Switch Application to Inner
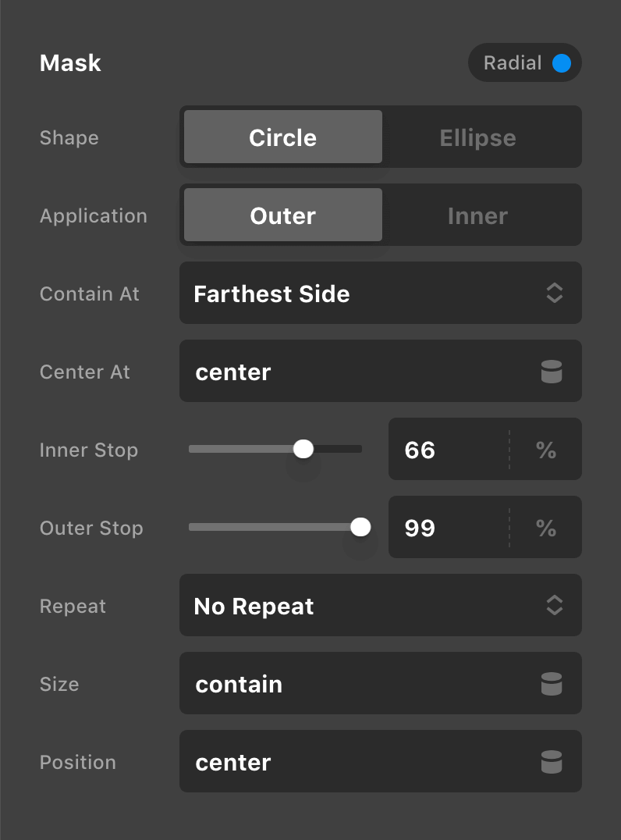The height and width of the screenshot is (840, 621). click(477, 215)
